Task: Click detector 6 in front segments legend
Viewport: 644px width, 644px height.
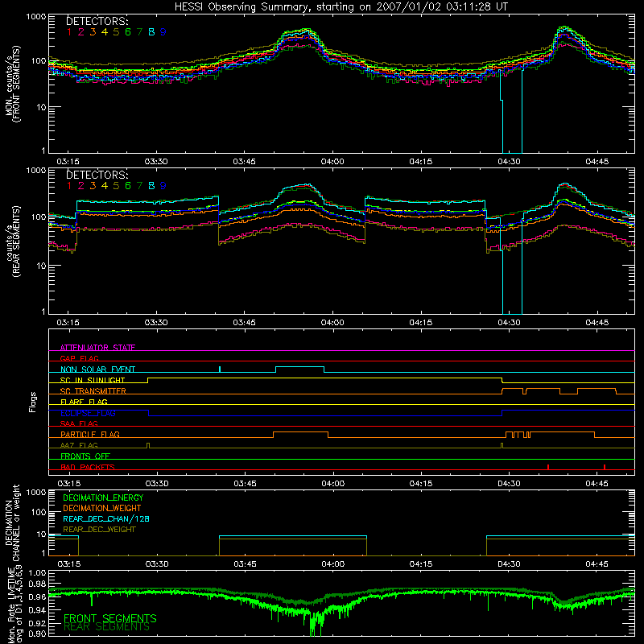Action: (128, 32)
